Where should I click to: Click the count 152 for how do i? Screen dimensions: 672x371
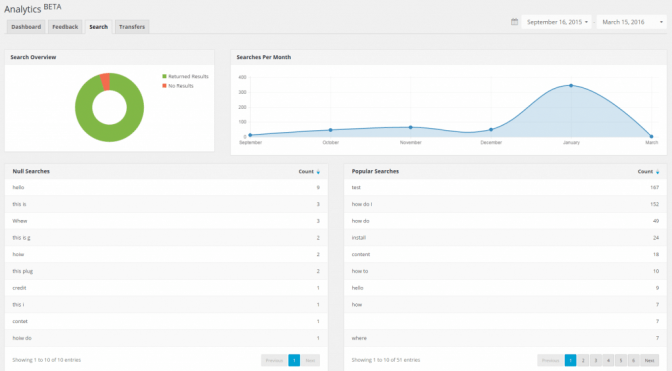coord(654,204)
